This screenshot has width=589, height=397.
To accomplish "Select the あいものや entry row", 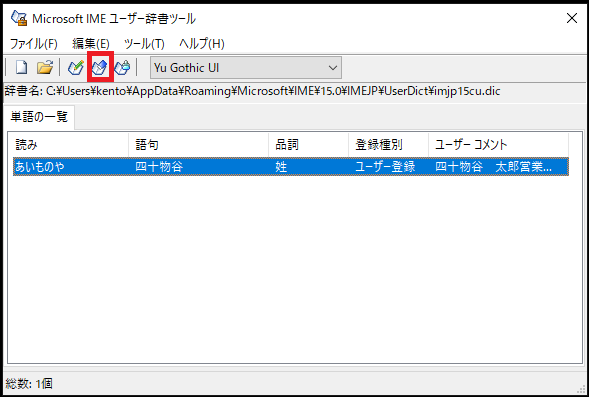I will tap(291, 166).
